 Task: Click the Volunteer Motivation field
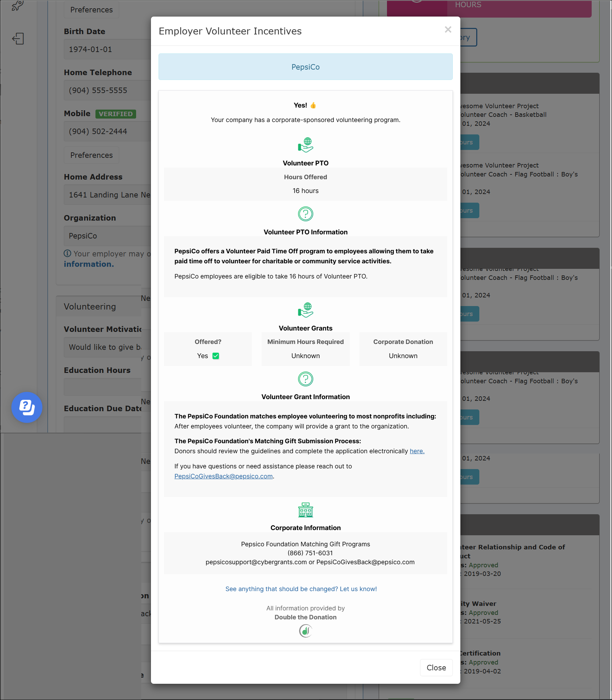[x=103, y=347]
